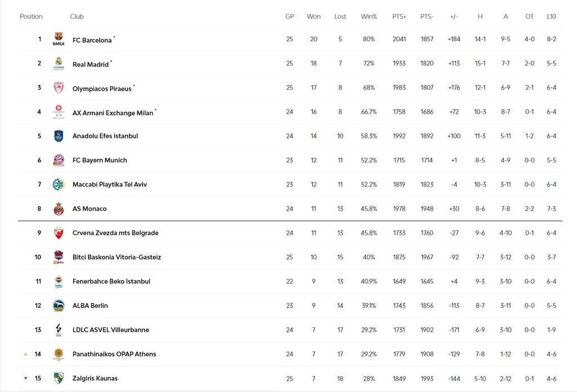Click the FC Bayern Munich logo

59,160
